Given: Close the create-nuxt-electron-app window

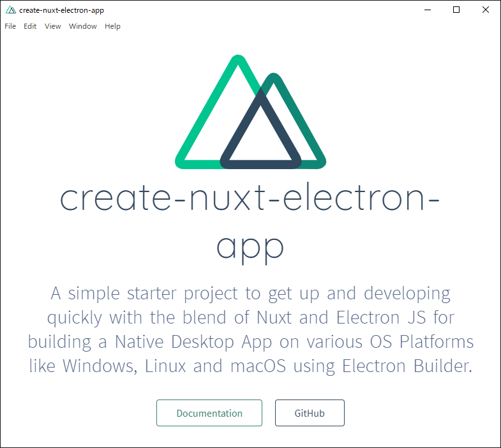Looking at the screenshot, I should pos(486,10).
